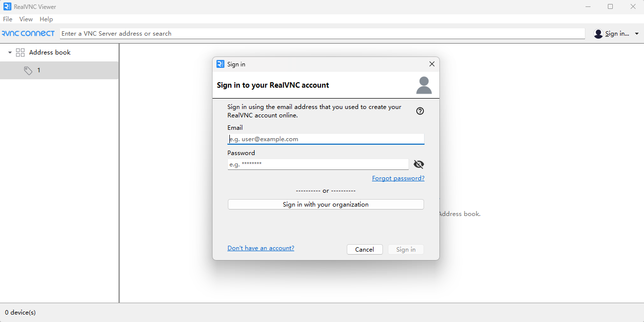
Task: Click the RealVNC icon in dialog title bar
Action: pos(220,64)
